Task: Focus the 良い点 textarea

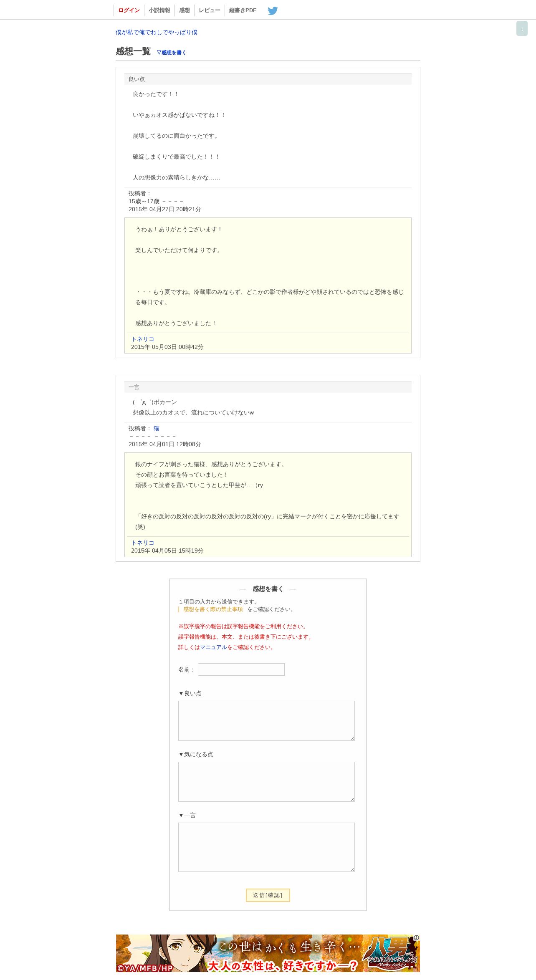Action: click(x=266, y=721)
